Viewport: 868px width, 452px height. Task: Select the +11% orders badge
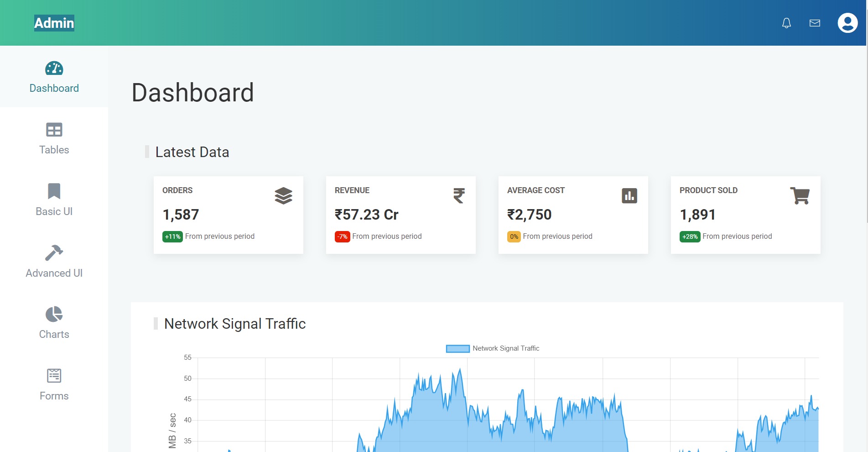[172, 237]
